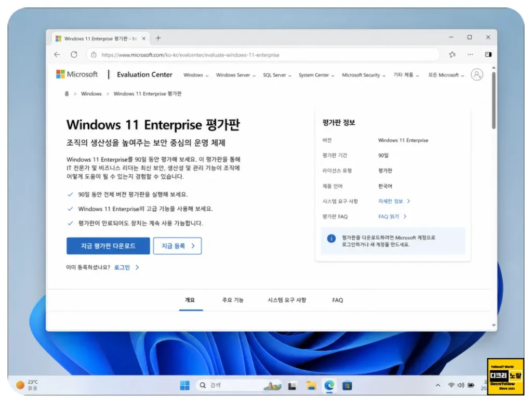Click the taskbar 검색 search box

pyautogui.click(x=239, y=385)
